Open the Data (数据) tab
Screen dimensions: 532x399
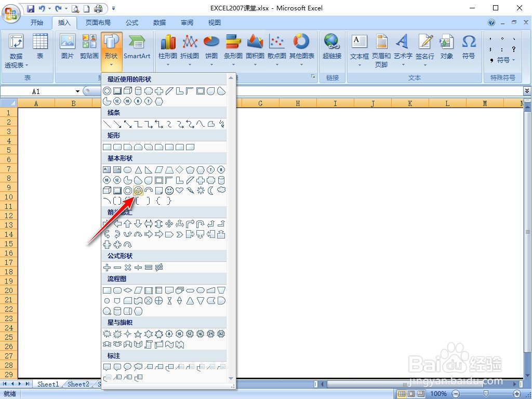[159, 22]
